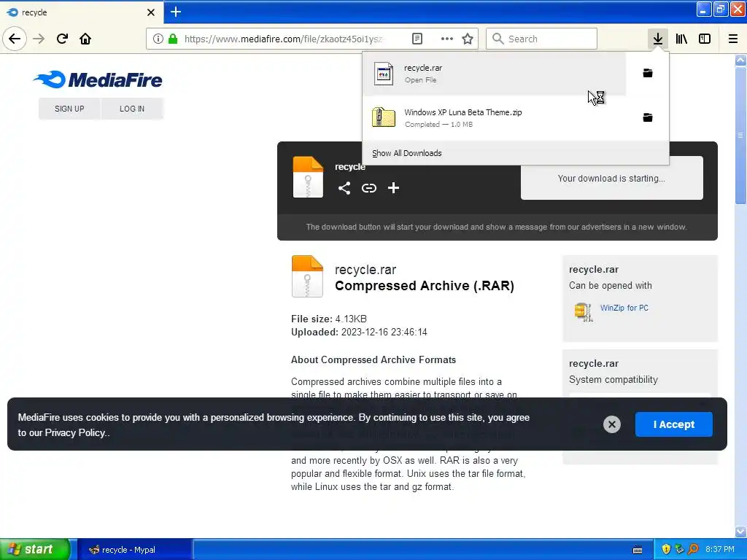Click recycle - Mypal taskbar button
The height and width of the screenshot is (560, 747).
click(x=135, y=550)
